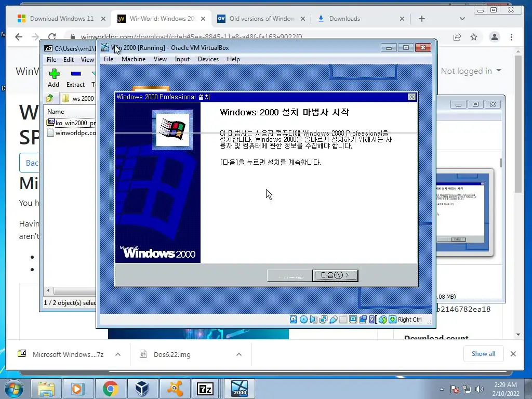Click the Add green plus icon in 7-Zip

pyautogui.click(x=54, y=74)
